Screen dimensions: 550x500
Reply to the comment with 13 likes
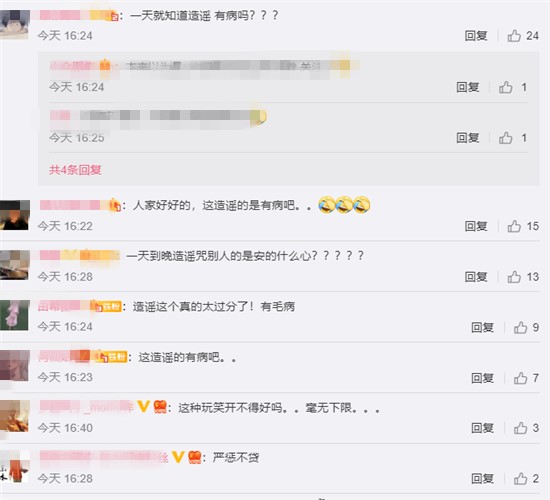click(476, 277)
